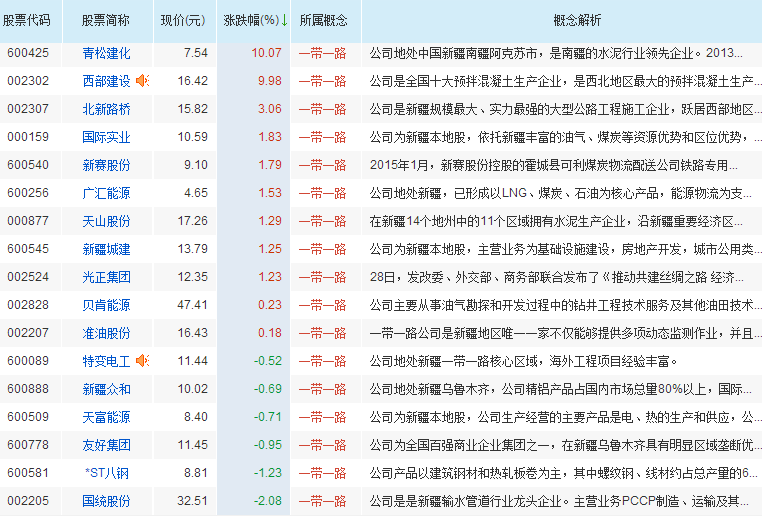Select stock code 002302
This screenshot has height=516, width=762.
point(28,81)
